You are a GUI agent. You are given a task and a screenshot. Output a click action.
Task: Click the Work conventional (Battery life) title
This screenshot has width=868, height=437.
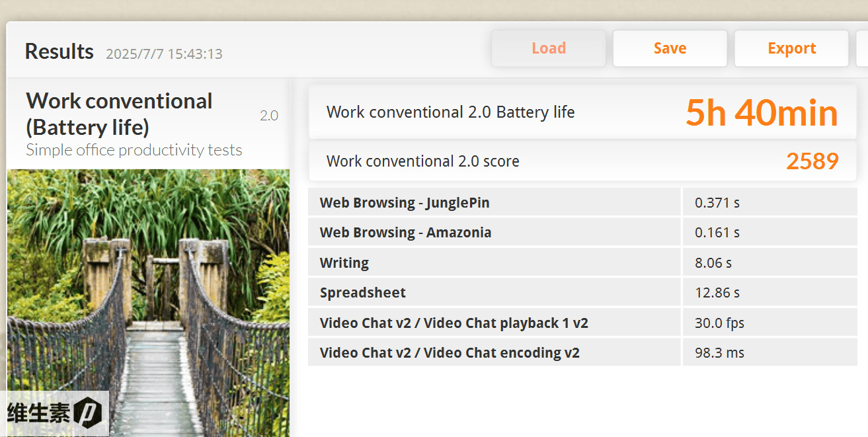tap(119, 114)
